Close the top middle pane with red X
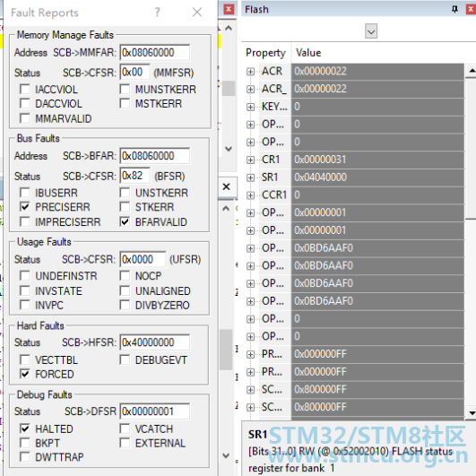This screenshot has height=476, width=476. tap(229, 9)
